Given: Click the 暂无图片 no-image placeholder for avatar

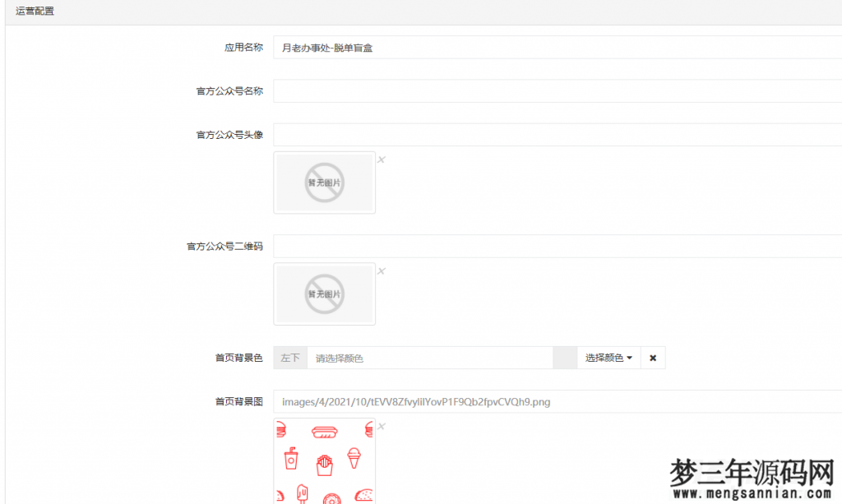Looking at the screenshot, I should [x=324, y=182].
